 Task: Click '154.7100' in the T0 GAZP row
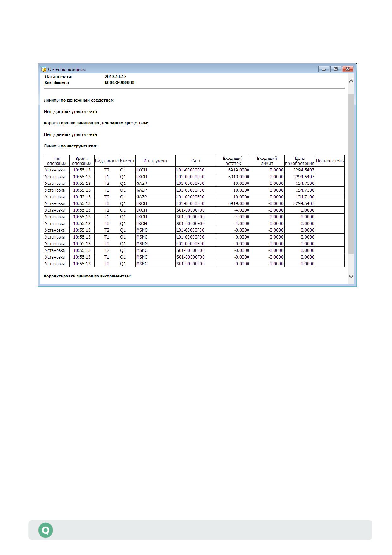305,197
